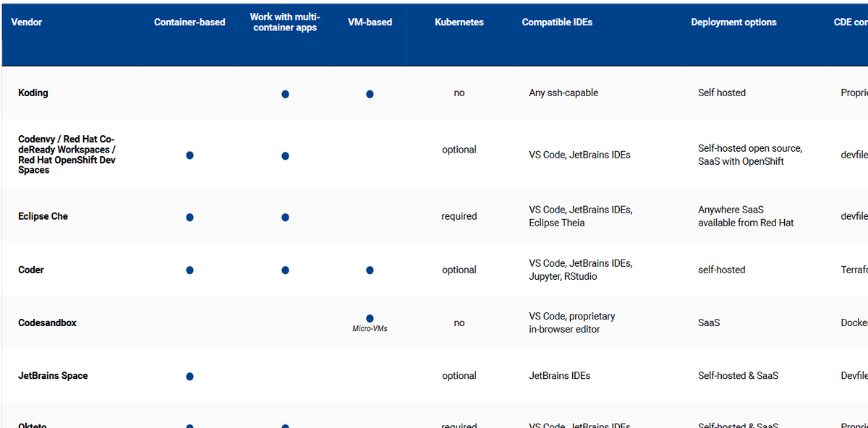
Task: Select 'Self hosted' in Koding row
Action: point(722,93)
